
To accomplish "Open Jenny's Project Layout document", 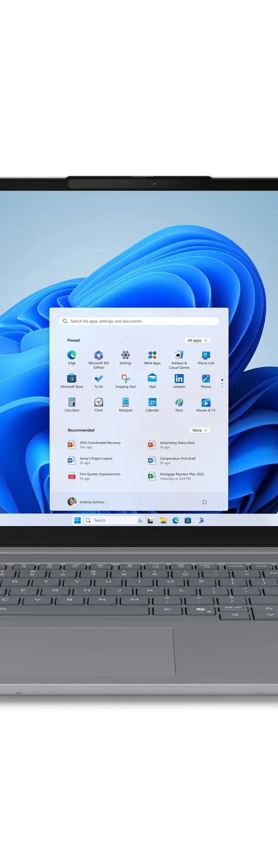I will click(90, 460).
